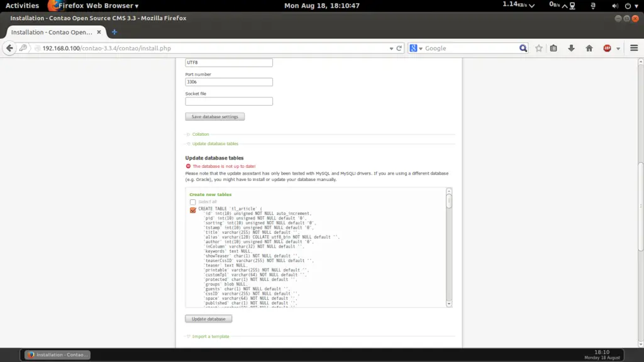Click the Adblock Plus icon
644x362 pixels.
607,48
